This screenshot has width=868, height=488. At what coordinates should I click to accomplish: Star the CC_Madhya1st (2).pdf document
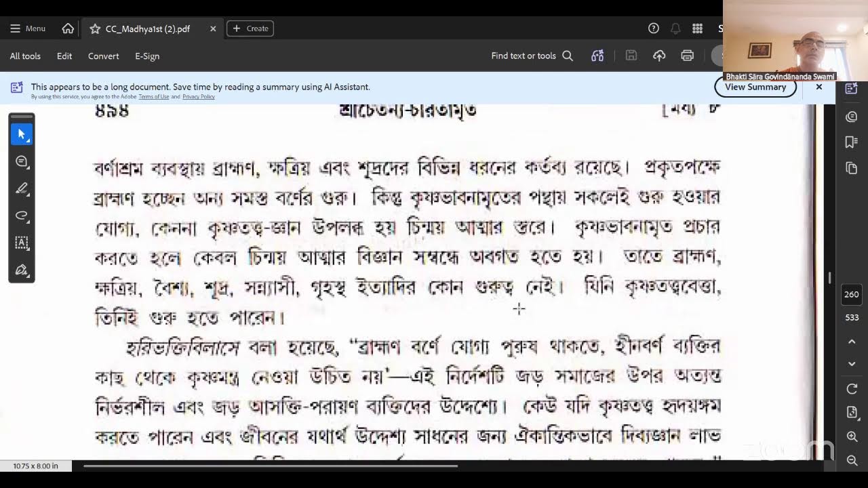(x=95, y=28)
